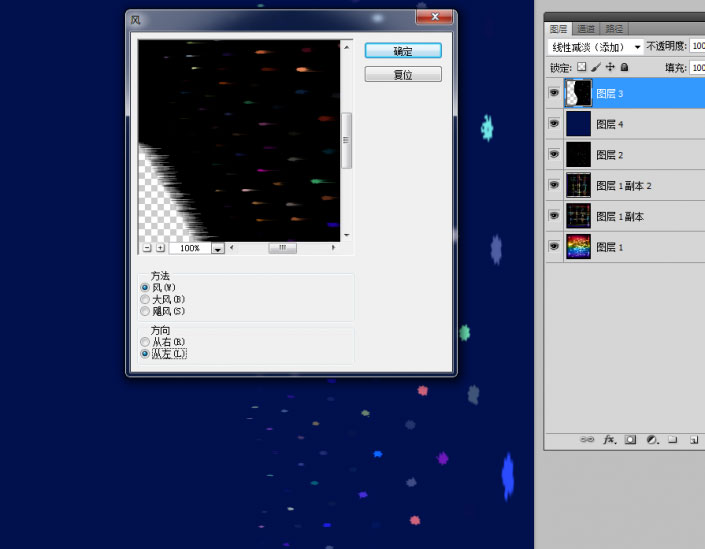Screen dimensions: 705x549
Task: Hide 图层 3 with eye icon
Action: click(554, 93)
